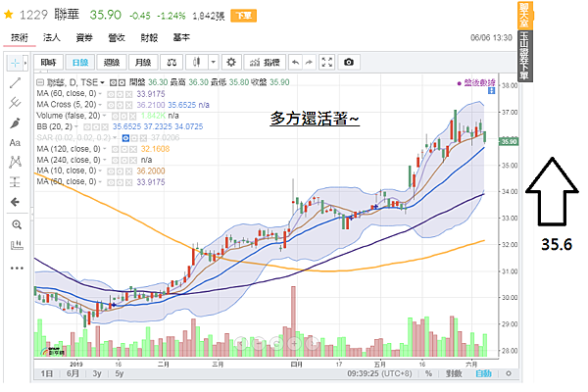Toggle visibility of MA (10, close, 0)
Screen dimensions: 588x392
pos(111,171)
